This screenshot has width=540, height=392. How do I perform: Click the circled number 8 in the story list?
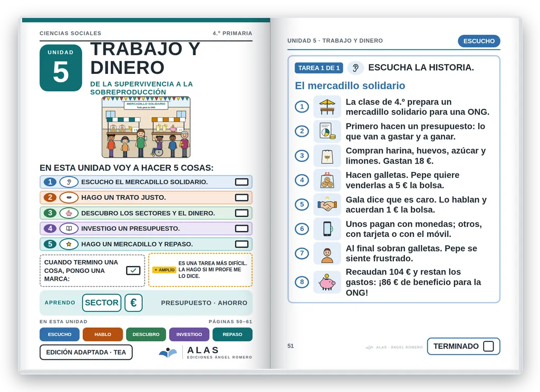click(x=302, y=282)
